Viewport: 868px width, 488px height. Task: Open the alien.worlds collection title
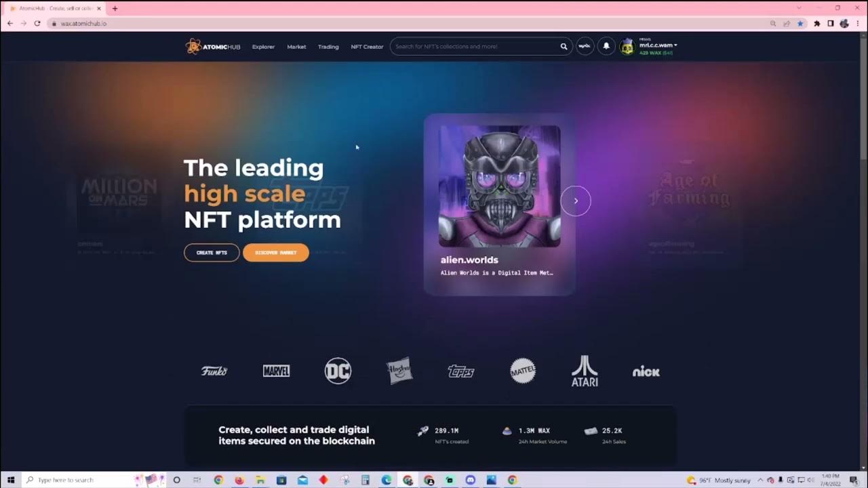469,260
